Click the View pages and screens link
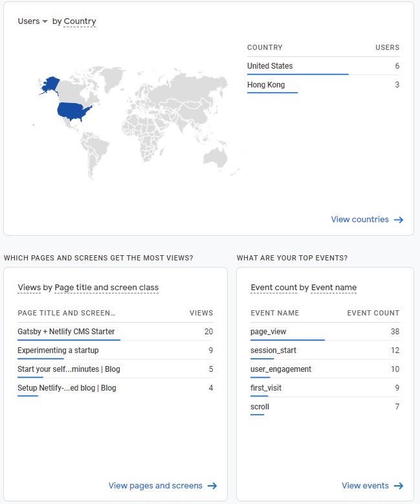The width and height of the screenshot is (420, 504). (x=155, y=486)
